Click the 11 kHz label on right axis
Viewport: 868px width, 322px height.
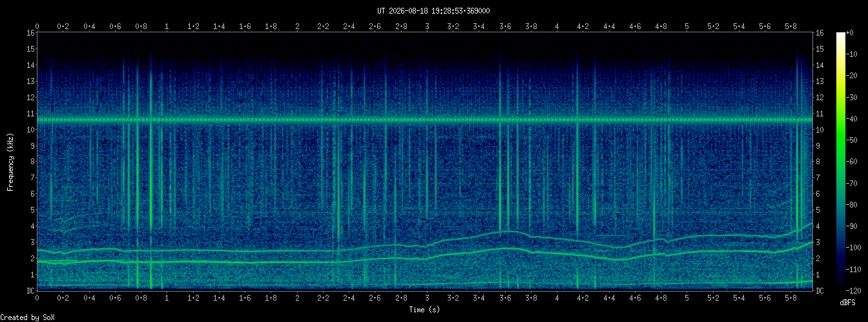coord(820,114)
